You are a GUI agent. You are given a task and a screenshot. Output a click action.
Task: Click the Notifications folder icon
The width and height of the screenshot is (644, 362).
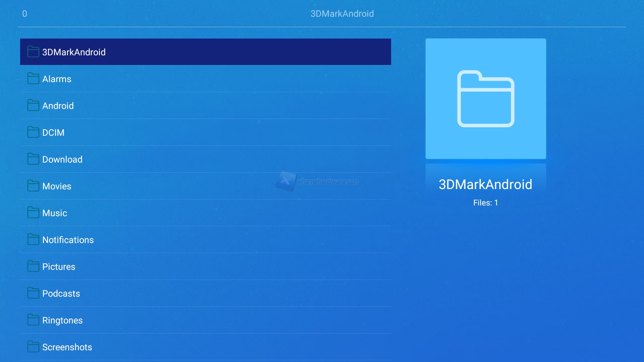[x=33, y=240]
